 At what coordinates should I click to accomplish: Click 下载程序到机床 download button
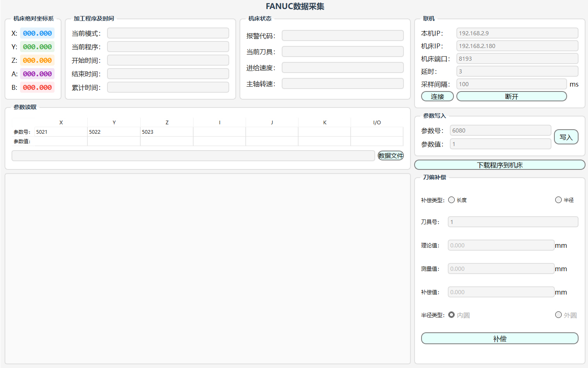(499, 165)
